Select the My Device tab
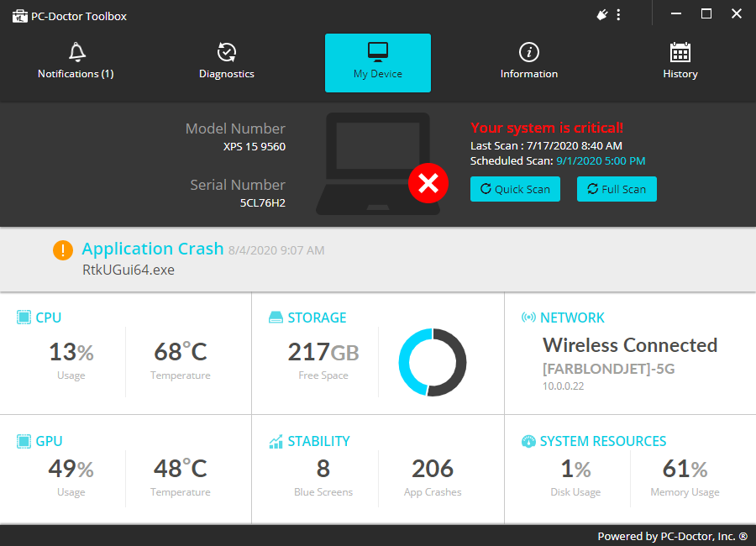This screenshot has height=546, width=756. point(378,63)
